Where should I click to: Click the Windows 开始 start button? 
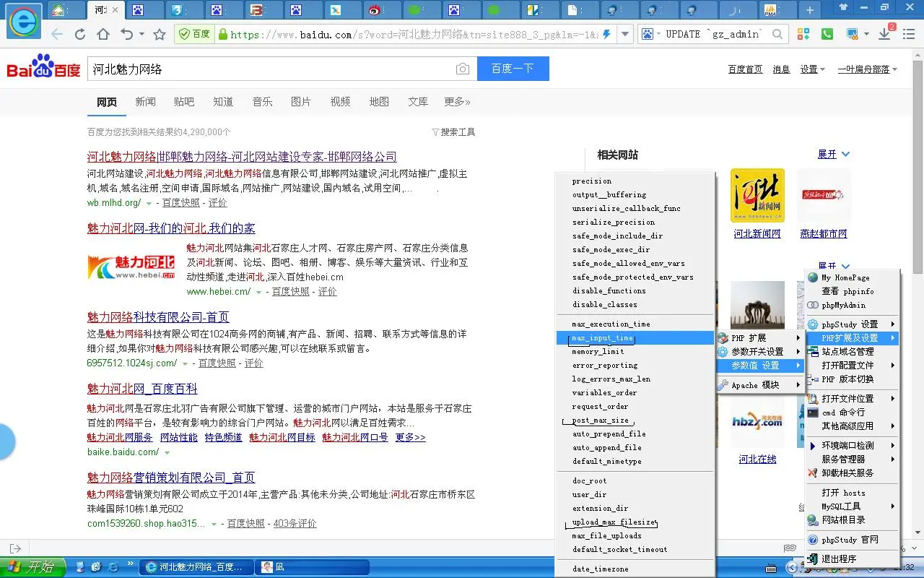(x=33, y=567)
